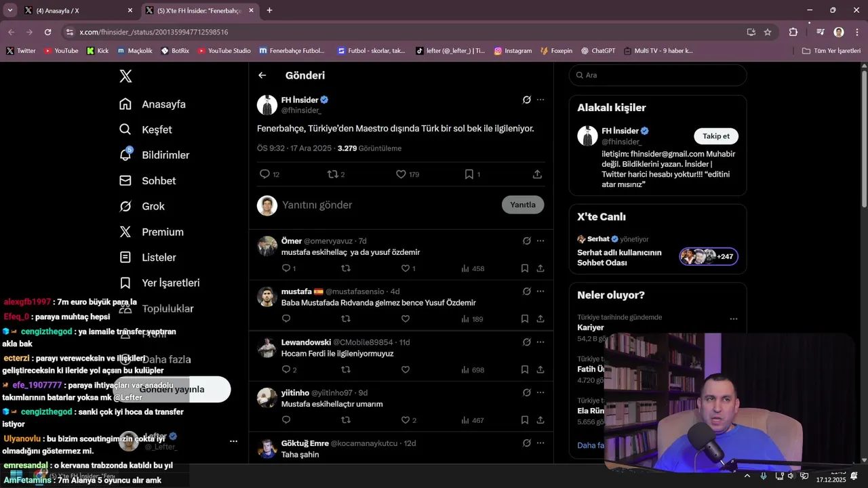868x488 pixels.
Task: Bookmark mustafa's reply
Action: (x=525, y=319)
